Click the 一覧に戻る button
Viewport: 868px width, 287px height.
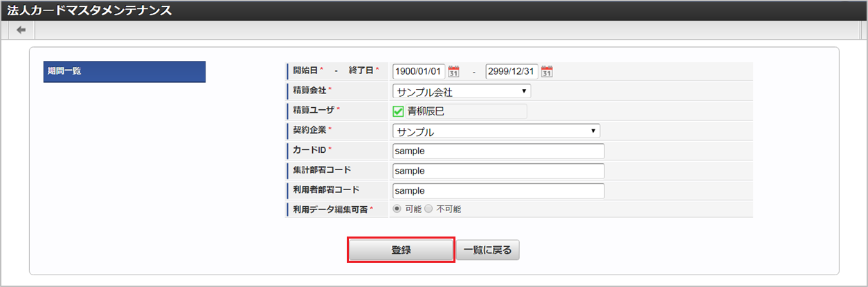[487, 250]
